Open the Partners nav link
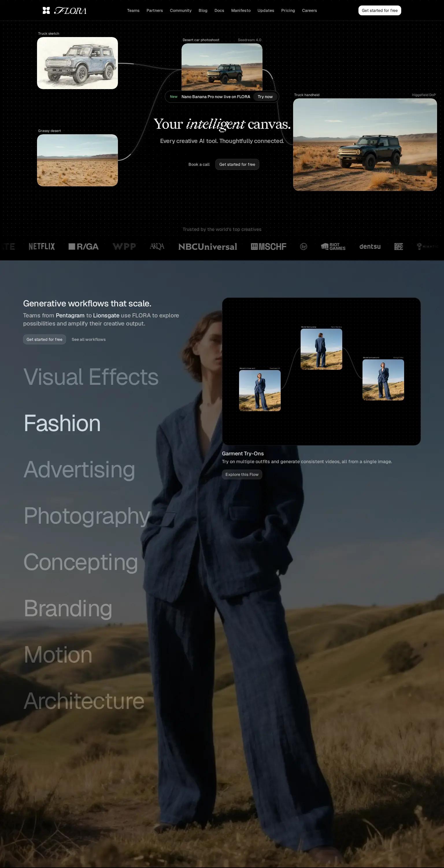Viewport: 444px width, 868px height. (155, 10)
